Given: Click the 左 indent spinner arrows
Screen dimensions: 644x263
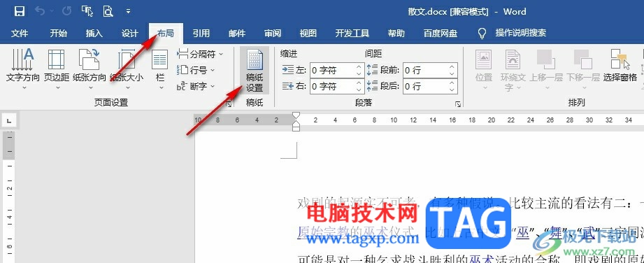Looking at the screenshot, I should pyautogui.click(x=359, y=70).
